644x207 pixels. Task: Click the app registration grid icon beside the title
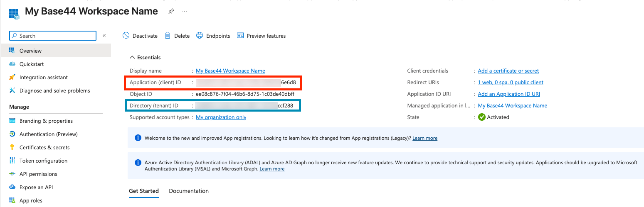pos(15,13)
